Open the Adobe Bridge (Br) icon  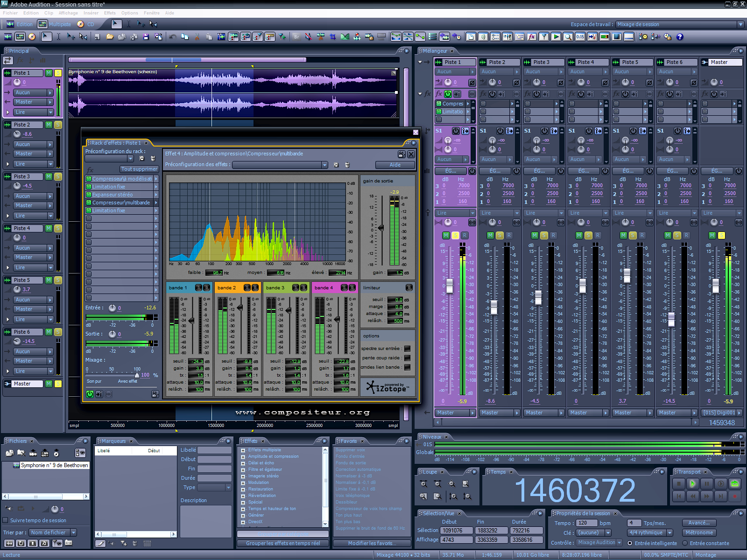coord(296,36)
